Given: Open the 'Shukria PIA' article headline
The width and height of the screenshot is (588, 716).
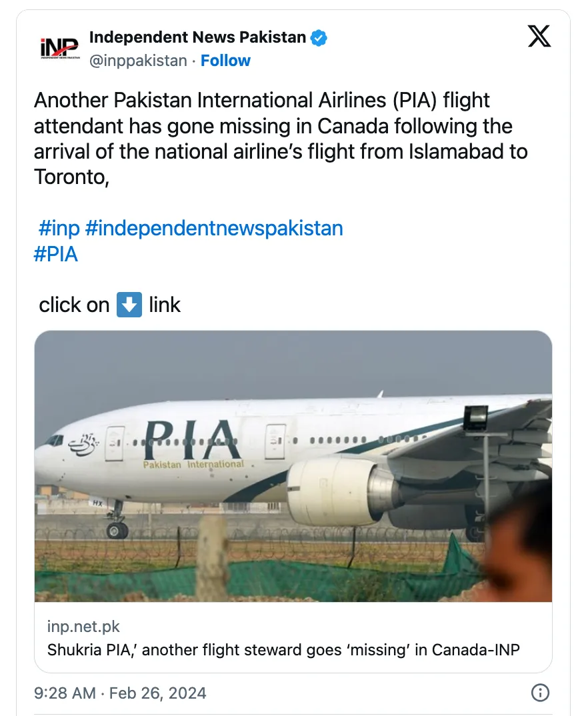Looking at the screenshot, I should [283, 649].
